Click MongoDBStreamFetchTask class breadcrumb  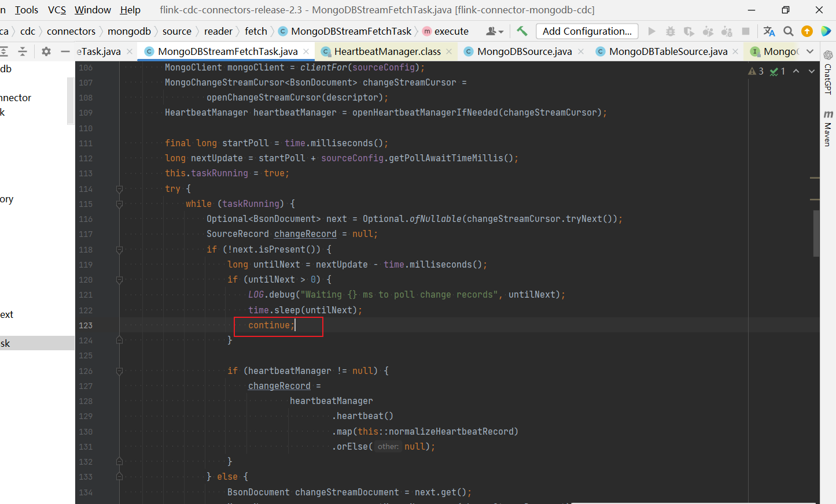click(345, 31)
